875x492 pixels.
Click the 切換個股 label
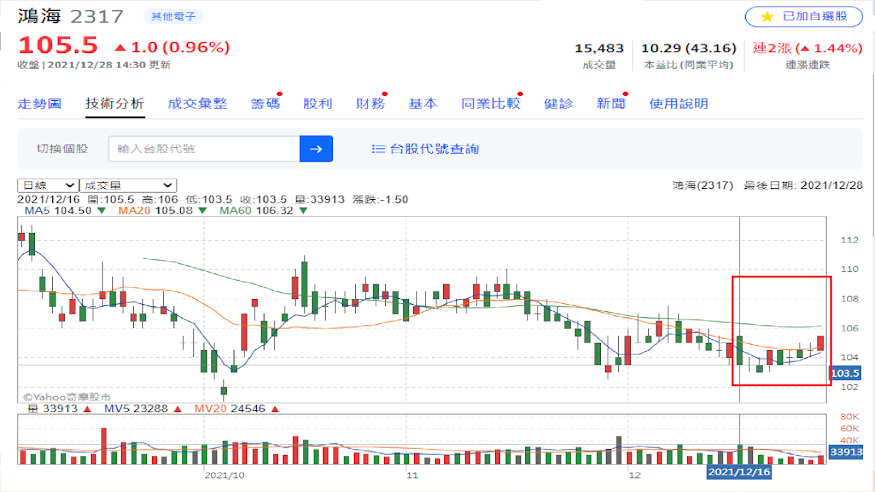click(62, 149)
